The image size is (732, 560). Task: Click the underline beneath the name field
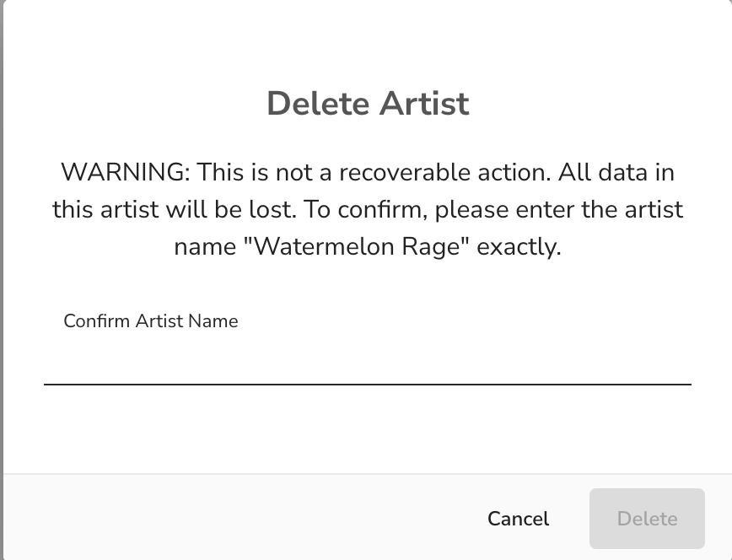368,385
